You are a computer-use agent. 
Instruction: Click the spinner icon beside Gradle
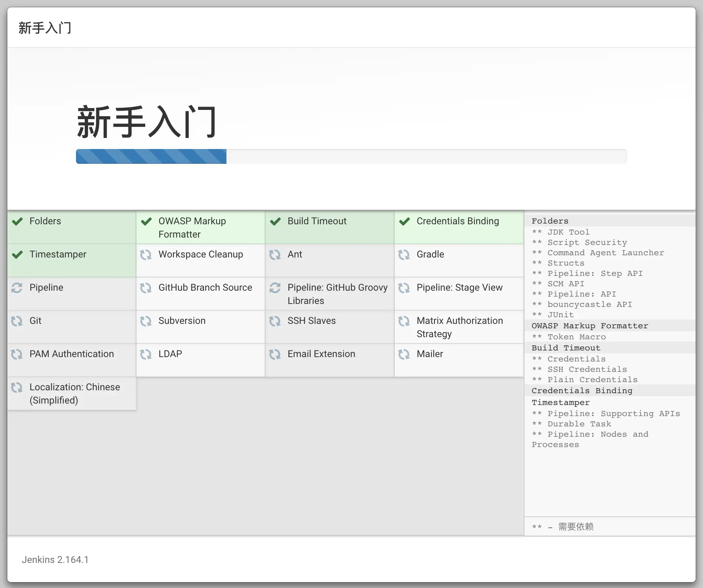[x=405, y=255]
